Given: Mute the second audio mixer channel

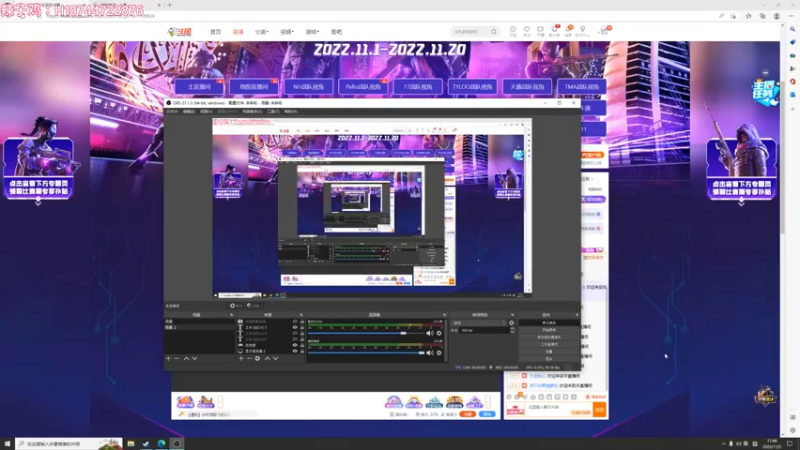Looking at the screenshot, I should [430, 353].
